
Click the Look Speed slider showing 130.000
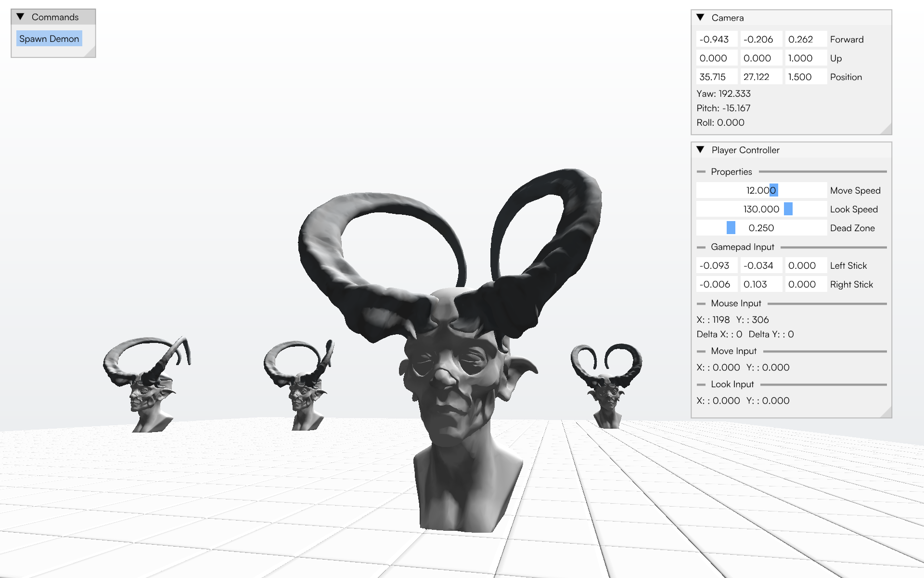pyautogui.click(x=761, y=209)
